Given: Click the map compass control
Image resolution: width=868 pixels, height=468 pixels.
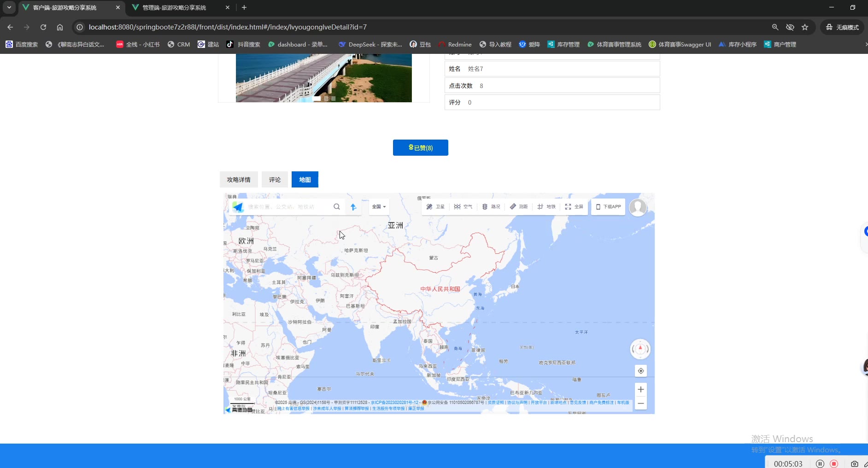Looking at the screenshot, I should pos(640,349).
